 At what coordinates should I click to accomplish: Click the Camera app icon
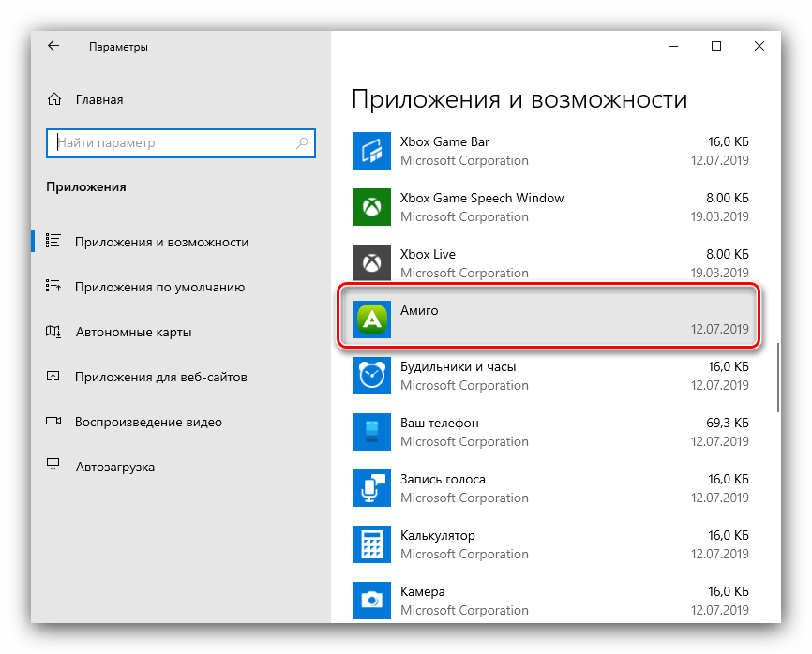pos(370,601)
